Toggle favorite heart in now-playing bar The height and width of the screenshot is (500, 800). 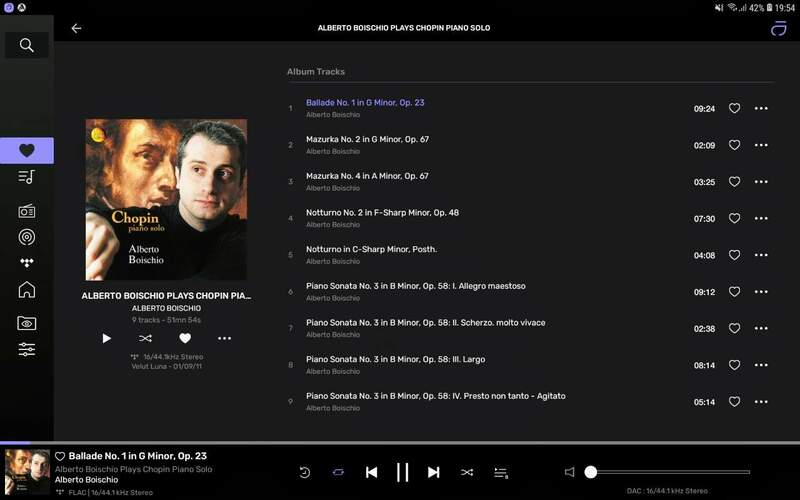coord(60,456)
